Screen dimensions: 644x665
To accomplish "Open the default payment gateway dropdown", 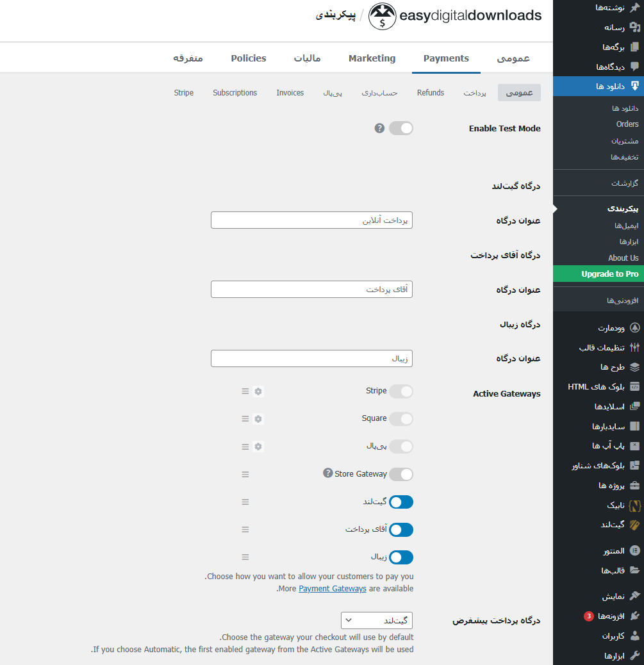I will [x=377, y=620].
